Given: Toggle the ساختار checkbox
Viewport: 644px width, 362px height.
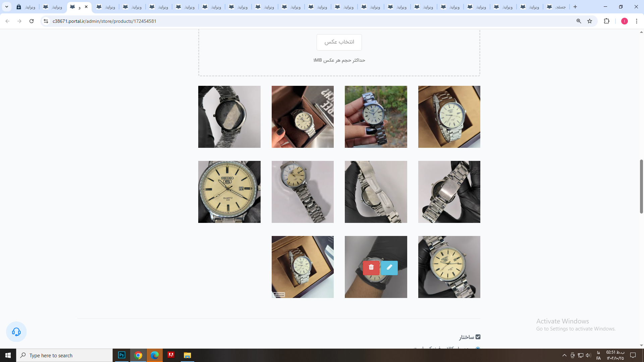Looking at the screenshot, I should point(478,337).
